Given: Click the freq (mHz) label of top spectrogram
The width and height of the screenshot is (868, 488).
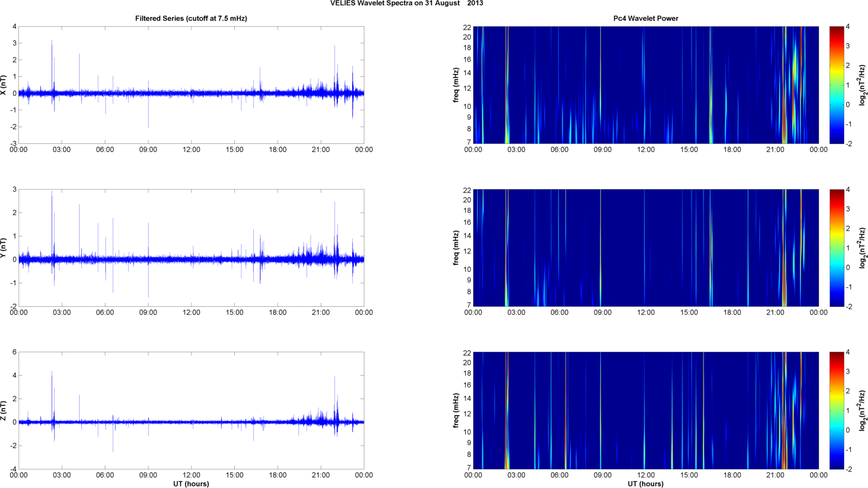Looking at the screenshot, I should [x=456, y=85].
